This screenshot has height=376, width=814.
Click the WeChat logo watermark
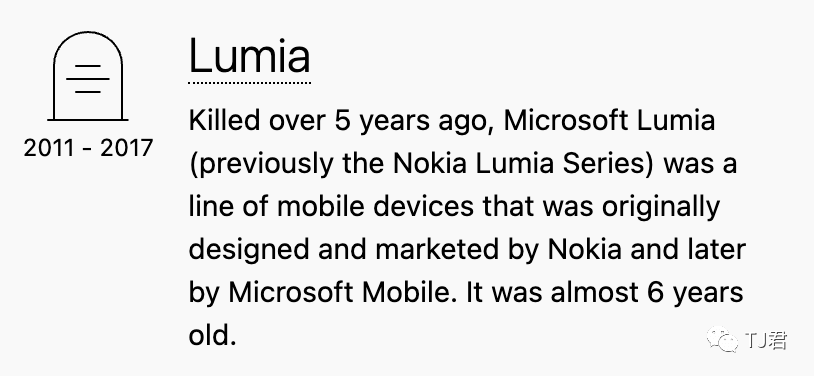[x=722, y=339]
